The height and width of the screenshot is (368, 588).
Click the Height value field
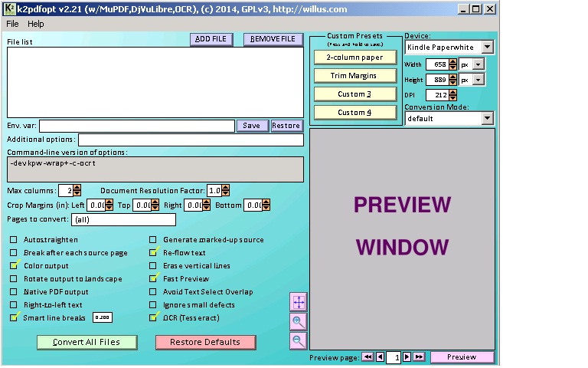[437, 80]
